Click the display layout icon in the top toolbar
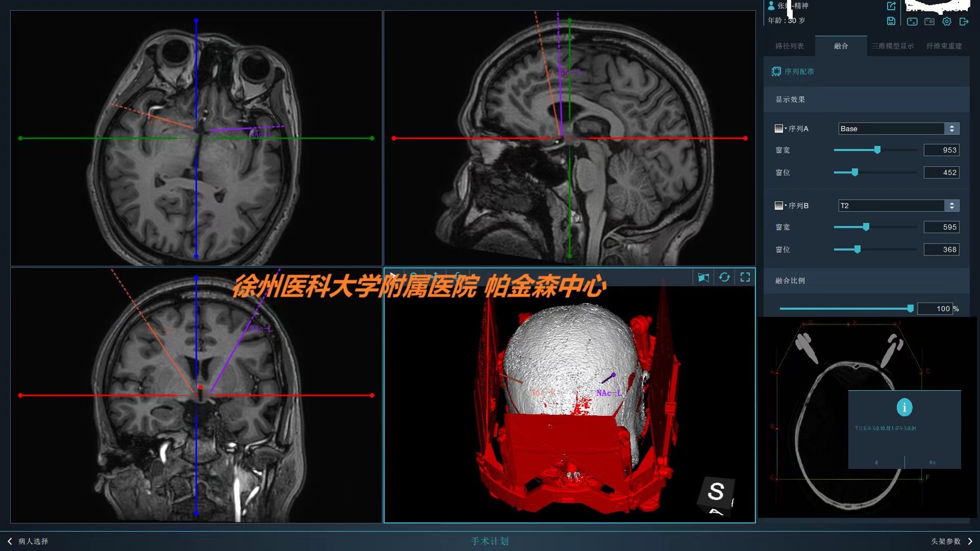Screen dimensions: 980x551 click(912, 21)
